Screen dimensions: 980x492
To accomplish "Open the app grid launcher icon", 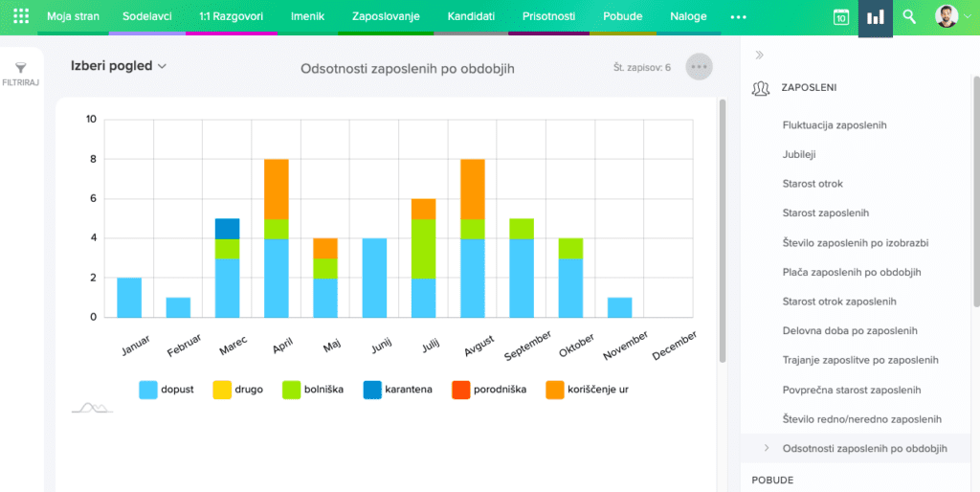I will pyautogui.click(x=21, y=17).
